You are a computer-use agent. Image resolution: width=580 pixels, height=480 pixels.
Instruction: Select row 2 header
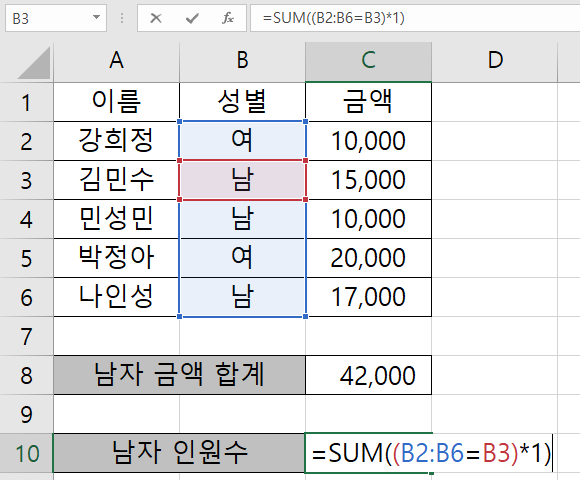pyautogui.click(x=26, y=141)
